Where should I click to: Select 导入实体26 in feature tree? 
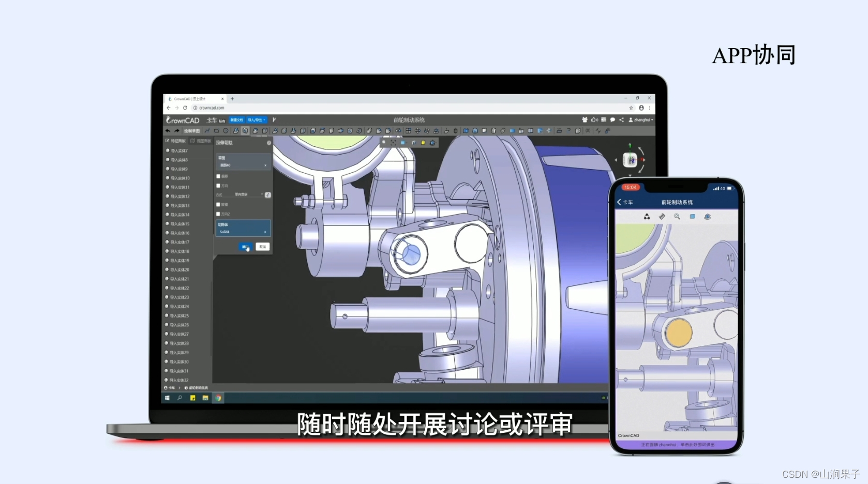pyautogui.click(x=180, y=325)
